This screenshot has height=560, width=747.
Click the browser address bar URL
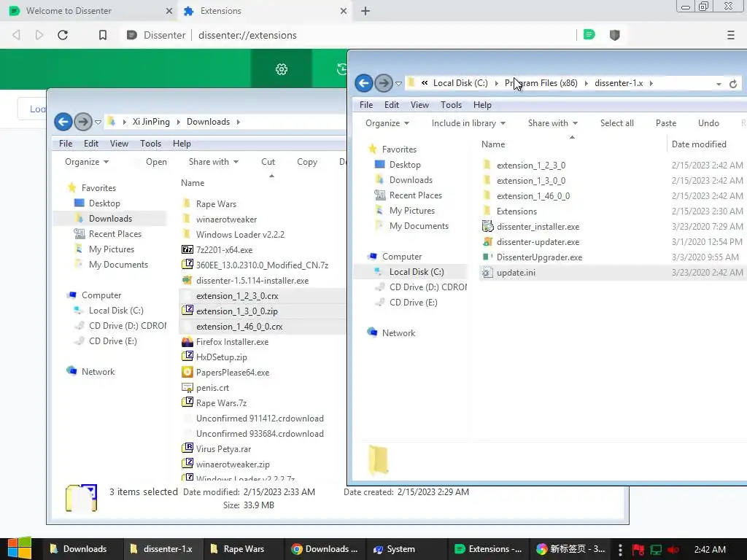[247, 35]
